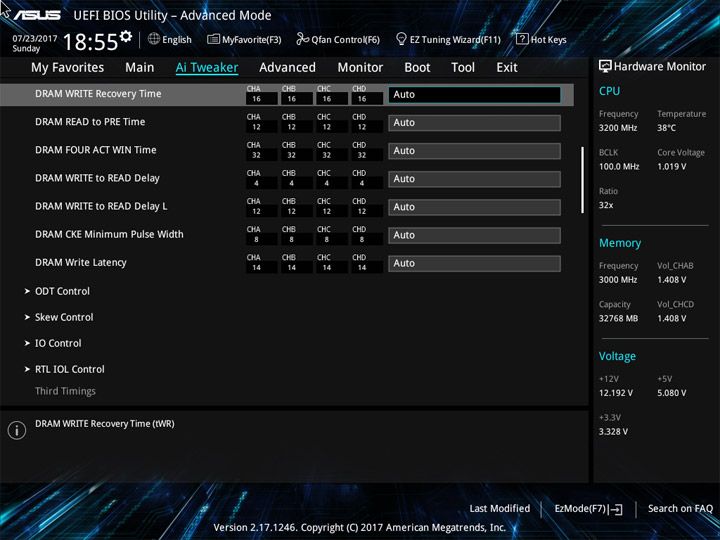Click the info circle icon
Screen dimensions: 720x540
pos(17,430)
